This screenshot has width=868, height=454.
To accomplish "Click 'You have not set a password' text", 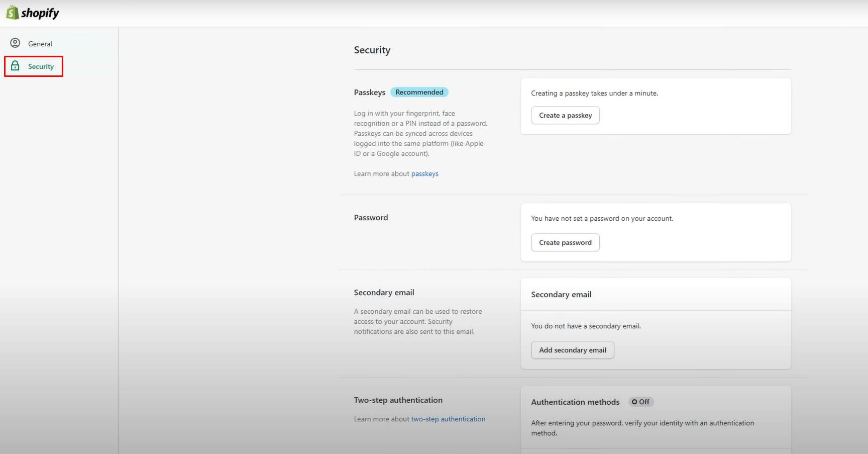I will pos(602,219).
